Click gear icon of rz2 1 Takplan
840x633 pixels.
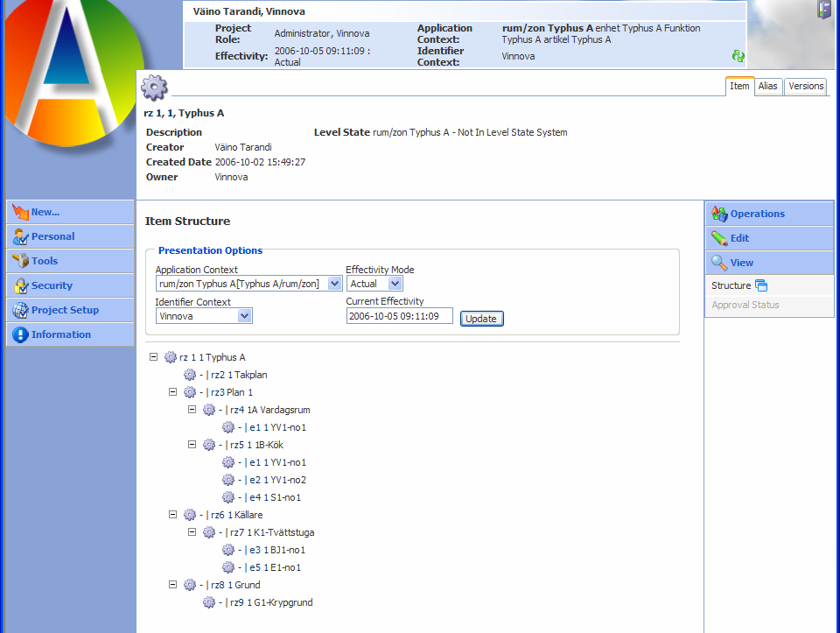tap(190, 375)
